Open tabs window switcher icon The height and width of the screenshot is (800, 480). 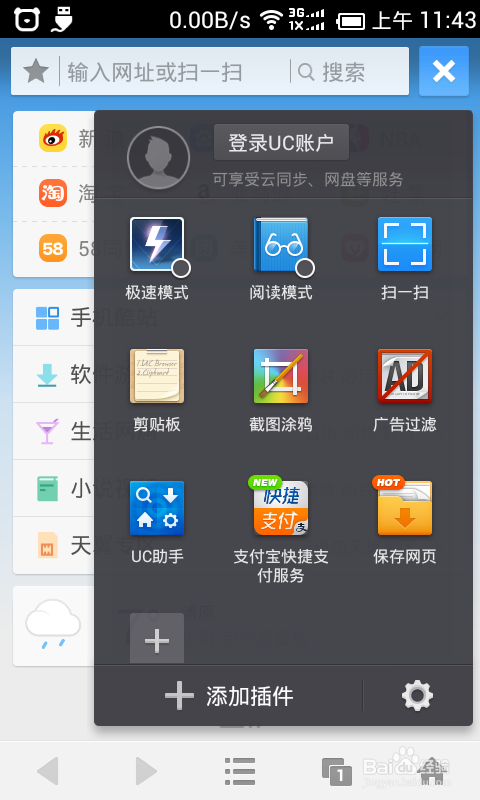coord(337,771)
